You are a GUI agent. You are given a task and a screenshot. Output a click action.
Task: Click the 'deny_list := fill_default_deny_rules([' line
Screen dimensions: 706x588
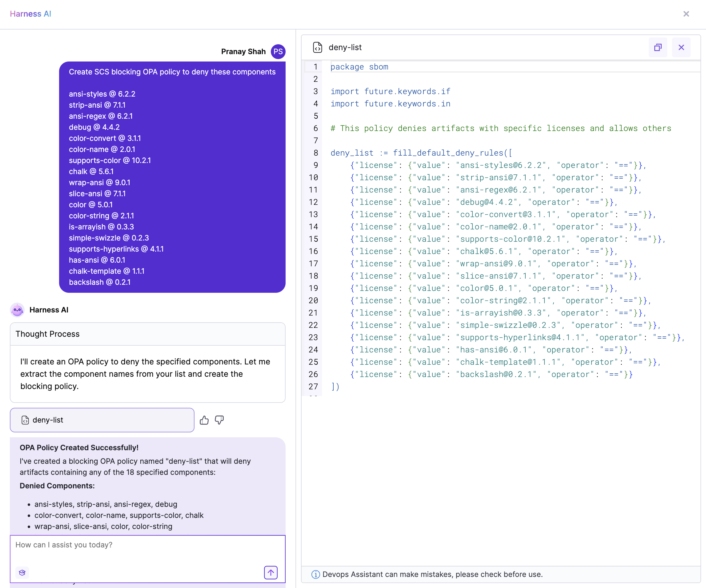pyautogui.click(x=421, y=153)
